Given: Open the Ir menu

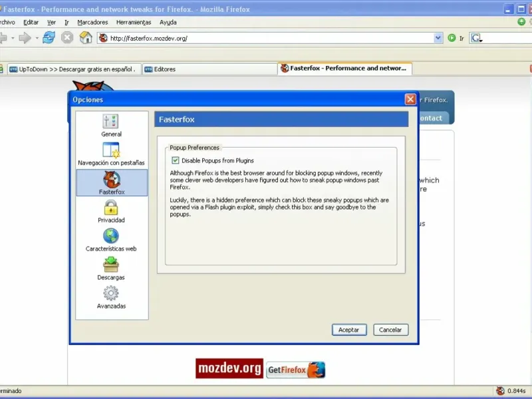Looking at the screenshot, I should pos(67,23).
